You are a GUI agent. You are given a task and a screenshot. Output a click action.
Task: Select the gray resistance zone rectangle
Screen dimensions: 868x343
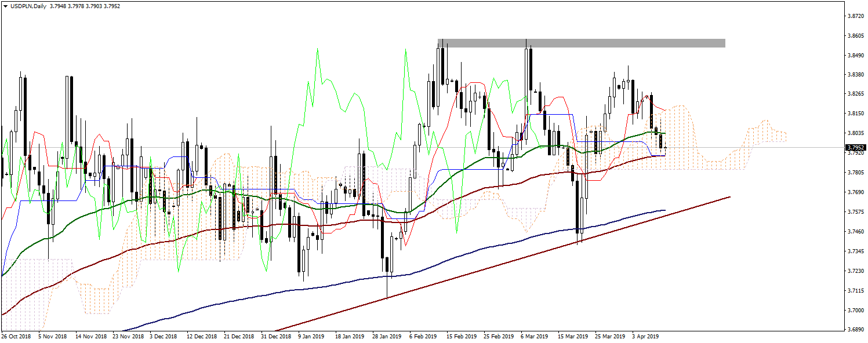581,43
